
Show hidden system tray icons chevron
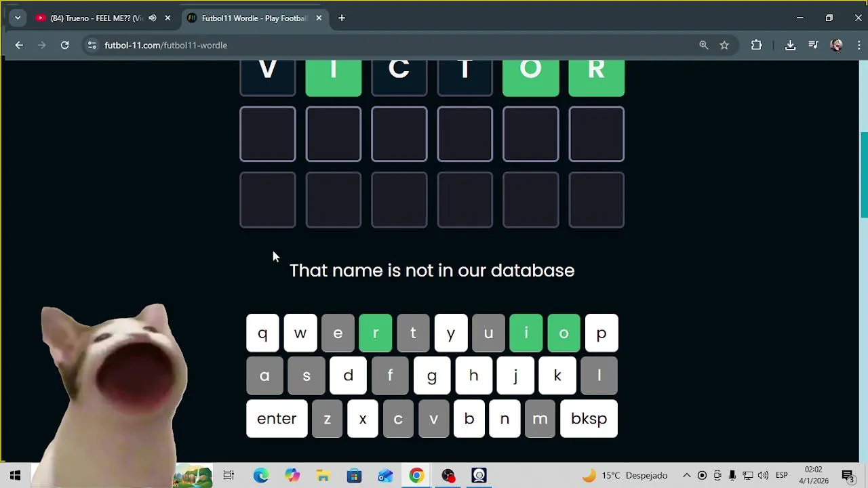(x=686, y=475)
